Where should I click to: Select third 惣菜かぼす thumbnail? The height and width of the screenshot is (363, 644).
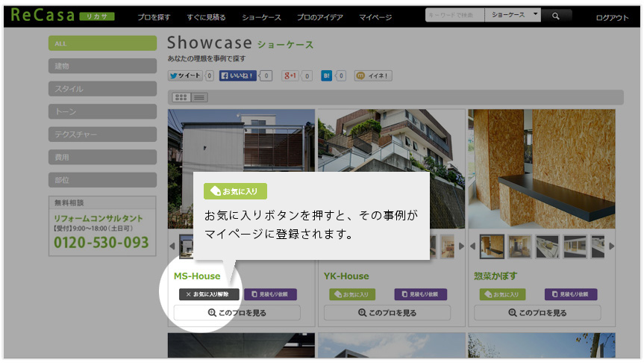point(547,246)
